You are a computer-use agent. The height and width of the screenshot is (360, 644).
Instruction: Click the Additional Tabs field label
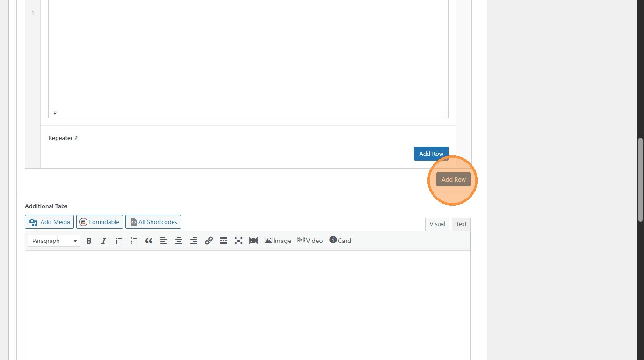tap(46, 206)
